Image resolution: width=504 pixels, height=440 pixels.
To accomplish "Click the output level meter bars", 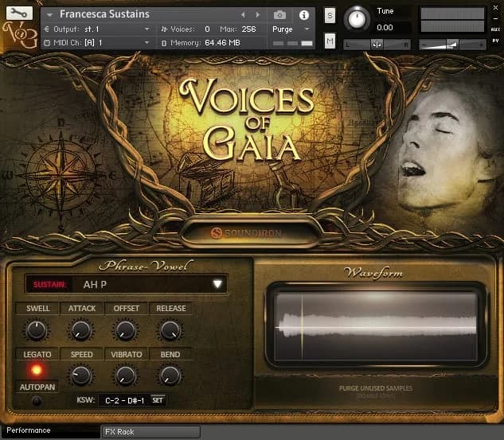I will (452, 20).
